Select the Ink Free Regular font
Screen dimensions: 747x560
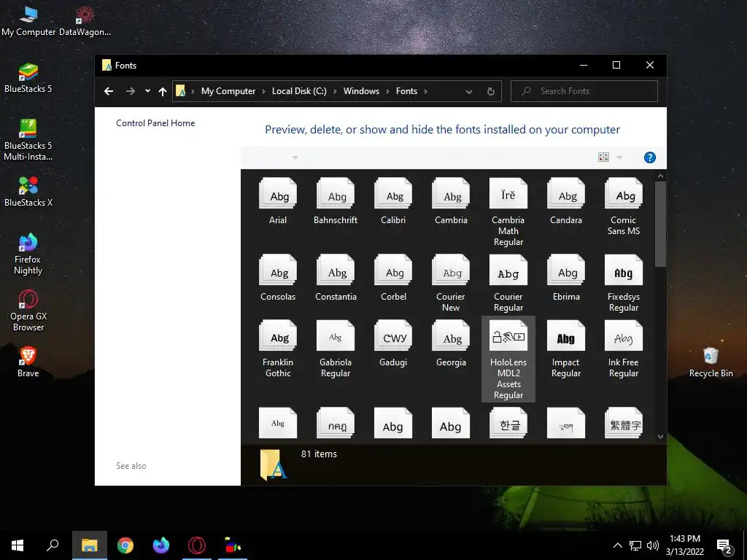click(x=624, y=335)
